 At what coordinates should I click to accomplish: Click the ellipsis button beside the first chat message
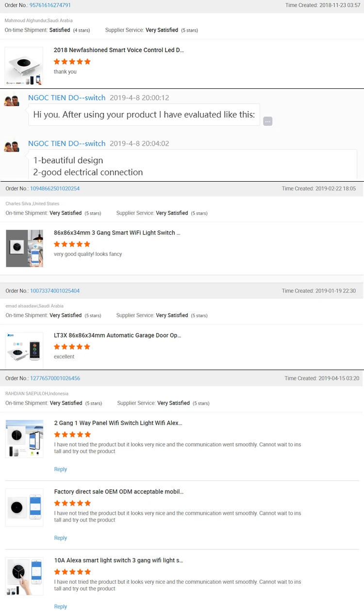coord(268,121)
